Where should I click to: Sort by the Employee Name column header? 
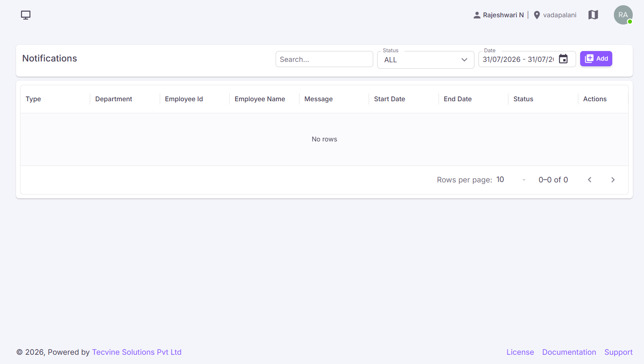pos(260,99)
